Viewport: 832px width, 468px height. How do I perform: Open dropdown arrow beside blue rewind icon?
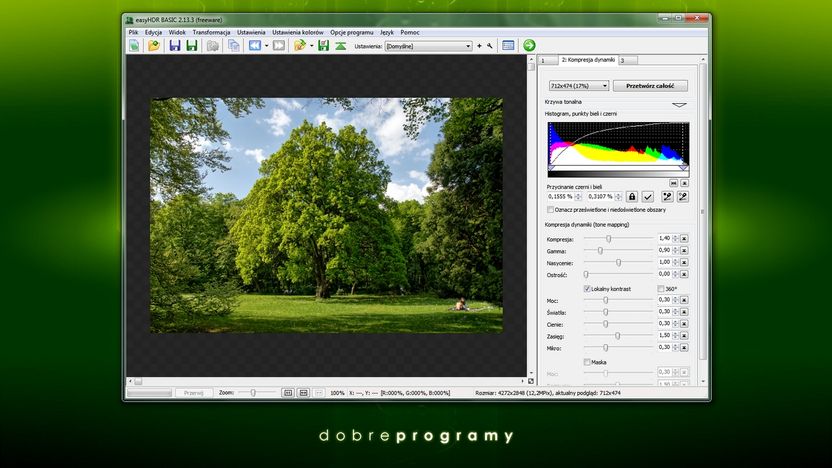266,46
